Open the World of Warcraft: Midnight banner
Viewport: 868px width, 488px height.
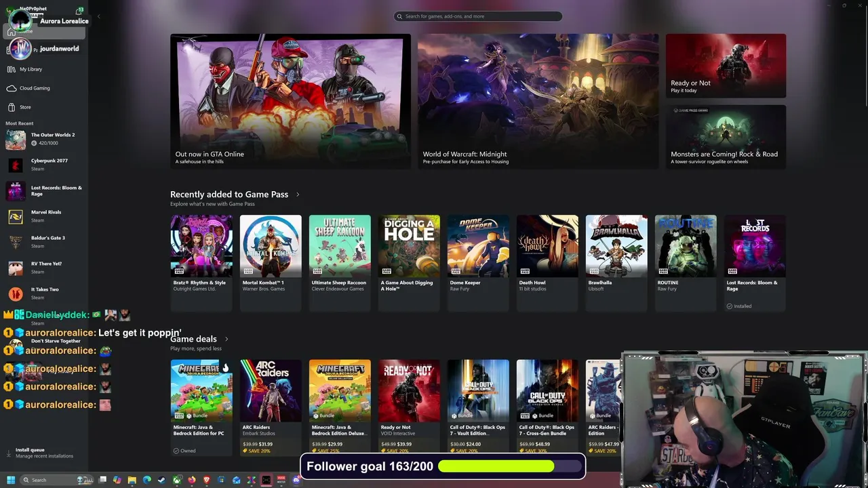538,101
